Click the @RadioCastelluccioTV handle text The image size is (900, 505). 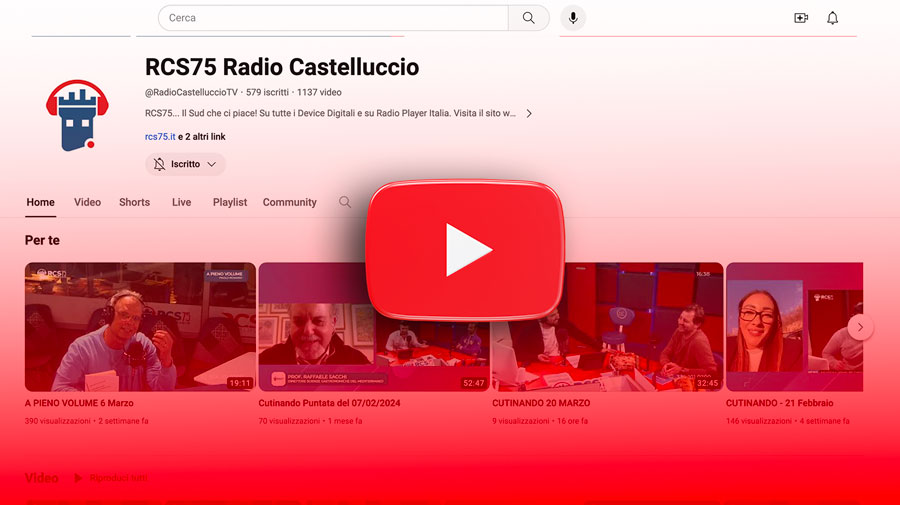coord(191,92)
